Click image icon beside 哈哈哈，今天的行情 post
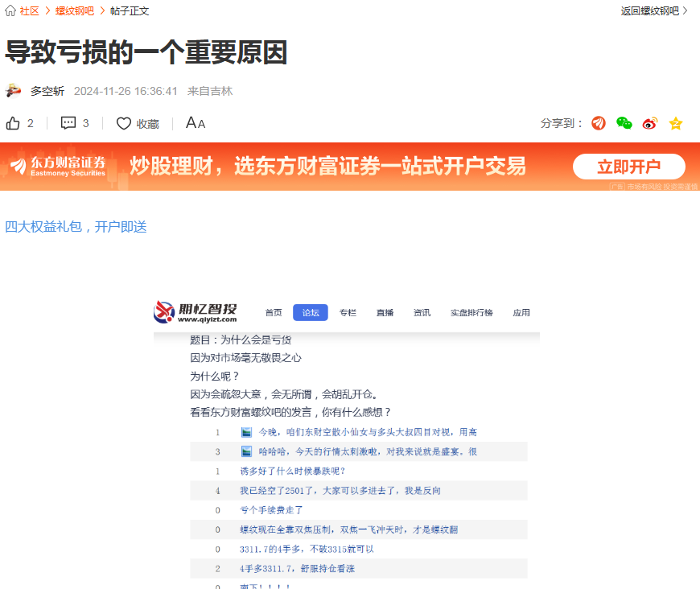The width and height of the screenshot is (700, 589). (246, 451)
